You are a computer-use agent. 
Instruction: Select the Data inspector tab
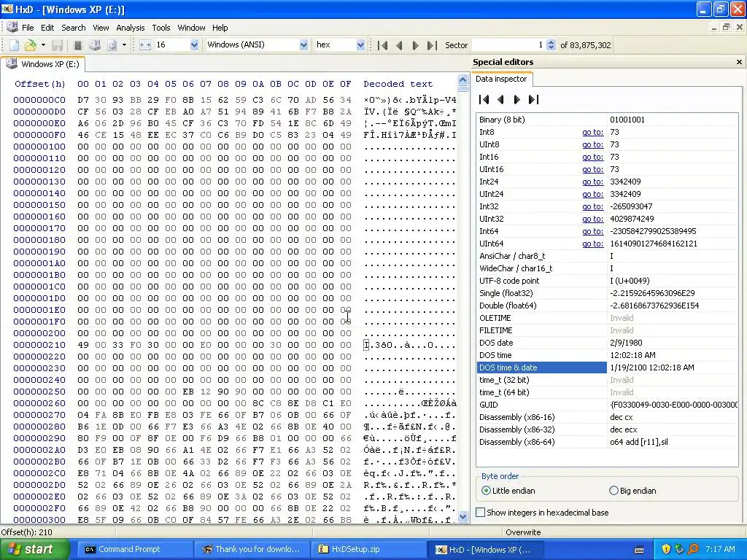coord(501,79)
